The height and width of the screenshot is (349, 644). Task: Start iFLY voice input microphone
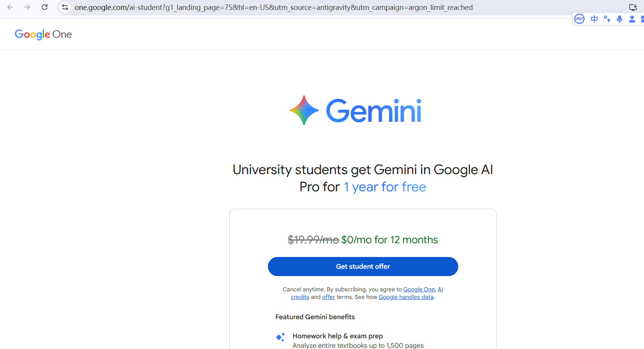(x=620, y=19)
